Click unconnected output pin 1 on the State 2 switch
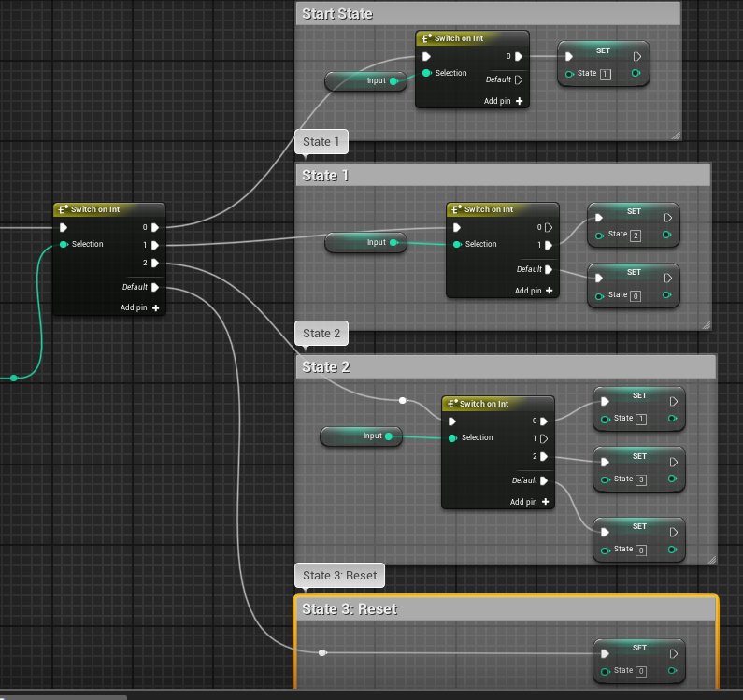The height and width of the screenshot is (700, 743). coord(544,438)
